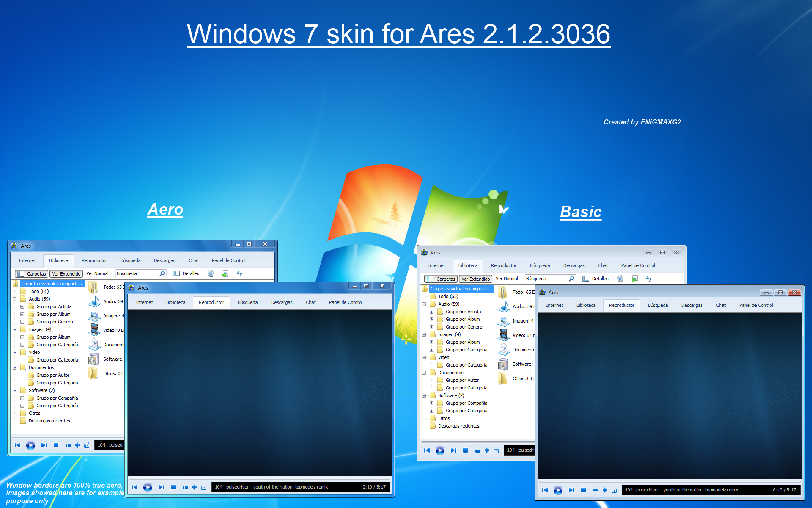Switch to the Descargas tab
812x508 pixels.
click(165, 260)
